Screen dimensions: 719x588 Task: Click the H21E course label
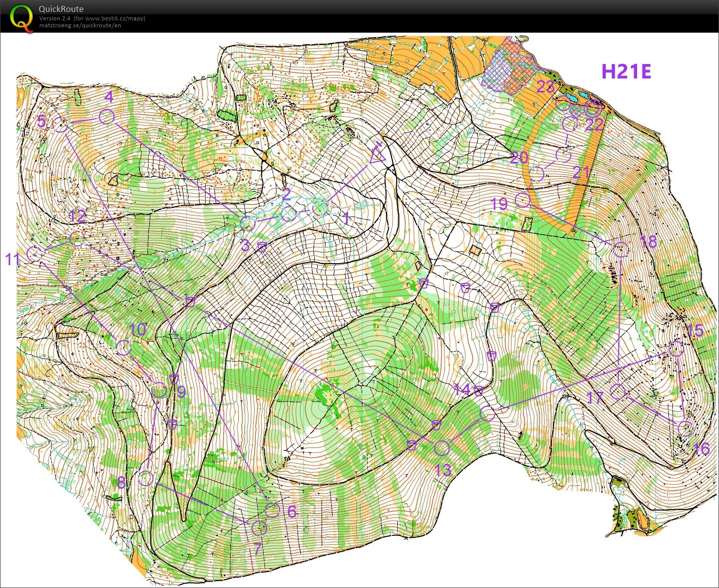click(x=626, y=72)
